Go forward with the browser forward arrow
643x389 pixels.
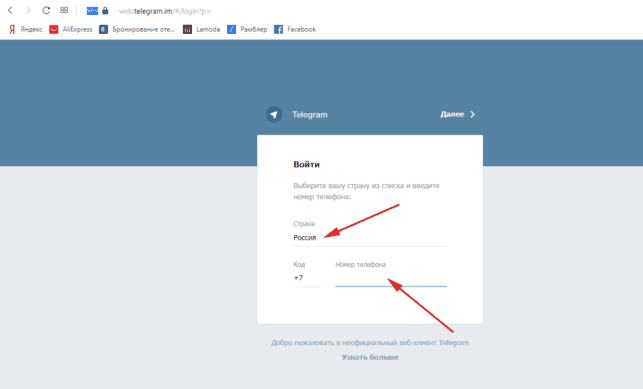click(28, 10)
